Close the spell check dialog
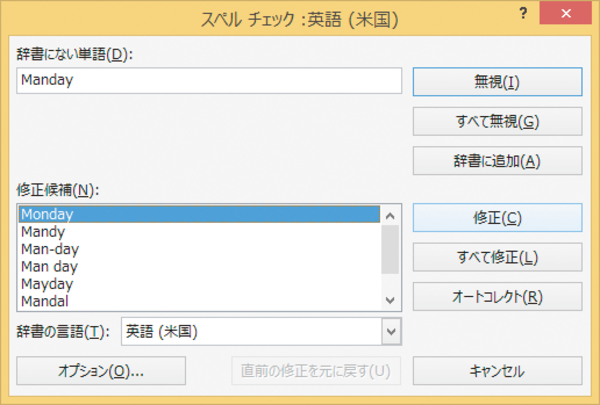The height and width of the screenshot is (405, 600). coord(566,14)
